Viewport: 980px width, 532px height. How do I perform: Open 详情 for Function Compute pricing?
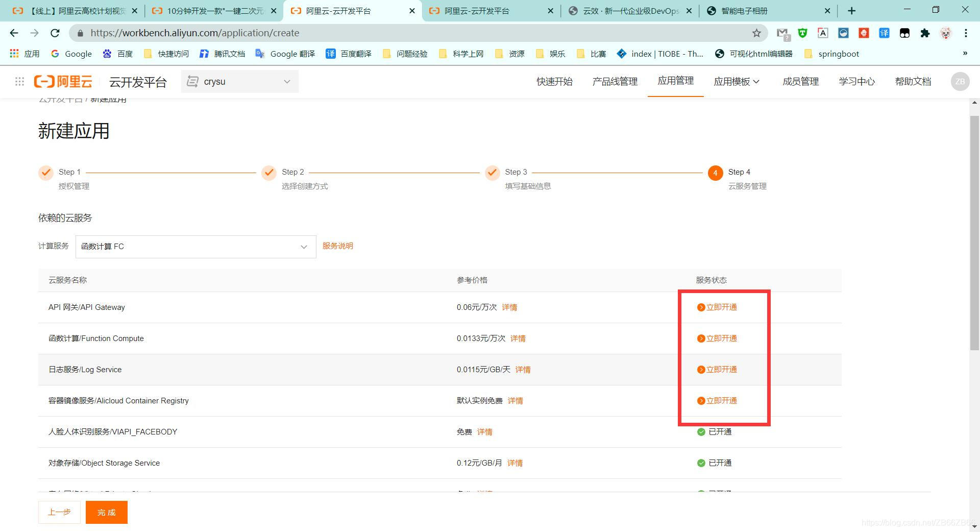tap(518, 338)
